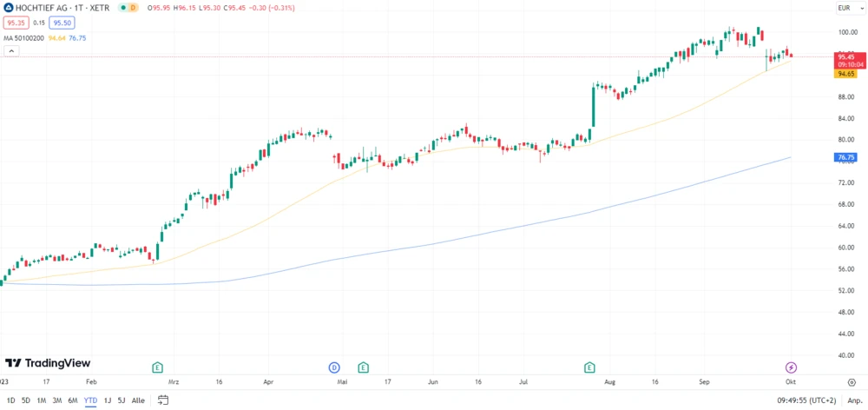The image size is (868, 410).
Task: Switch to the 6M time range
Action: (x=73, y=400)
